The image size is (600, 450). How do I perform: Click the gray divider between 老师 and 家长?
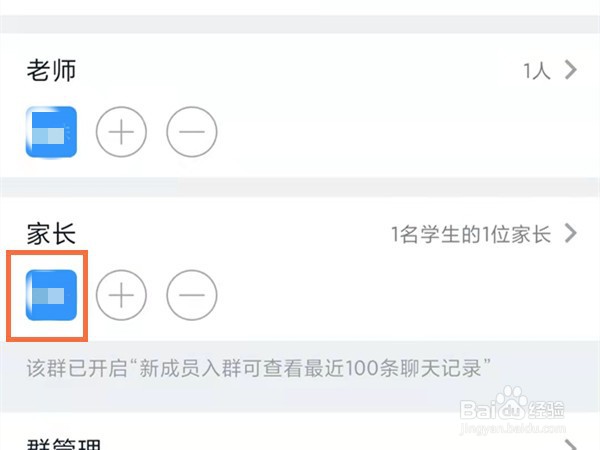(x=300, y=187)
